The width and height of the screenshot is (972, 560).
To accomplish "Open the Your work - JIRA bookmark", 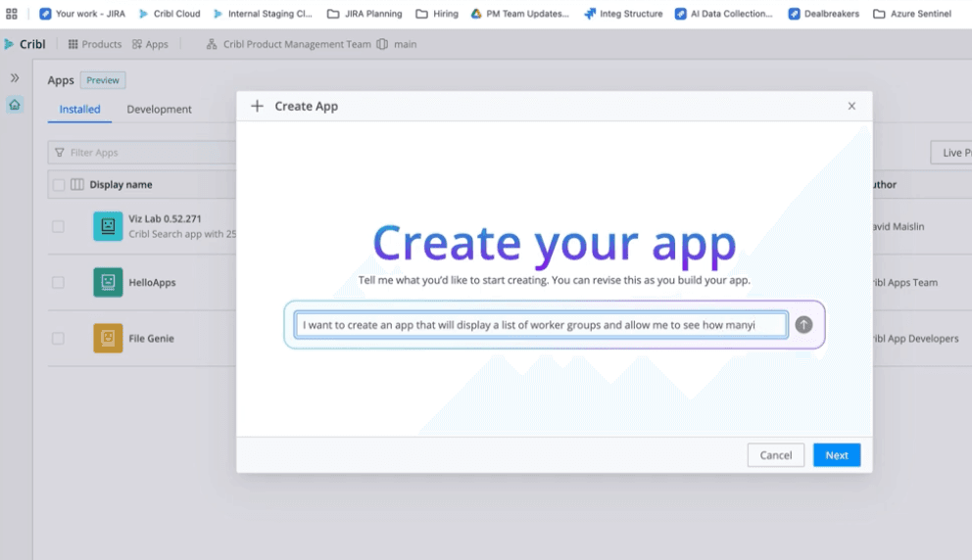I will [82, 14].
